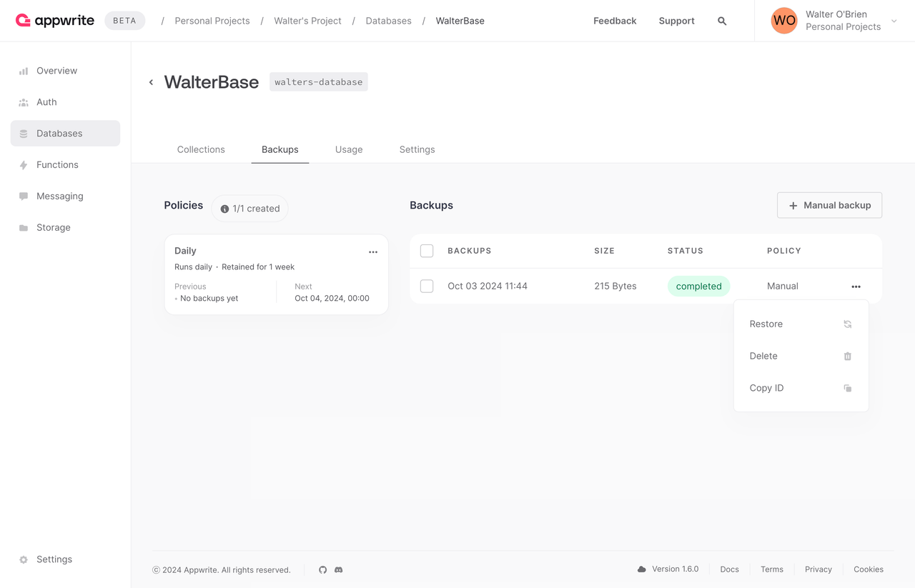Image resolution: width=915 pixels, height=588 pixels.
Task: Click the Messaging chat bubble icon
Action: pyautogui.click(x=24, y=196)
